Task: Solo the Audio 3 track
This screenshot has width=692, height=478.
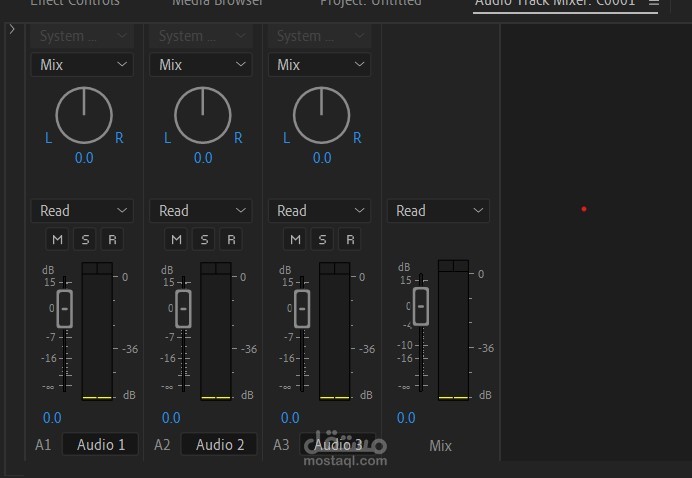Action: pyautogui.click(x=323, y=240)
